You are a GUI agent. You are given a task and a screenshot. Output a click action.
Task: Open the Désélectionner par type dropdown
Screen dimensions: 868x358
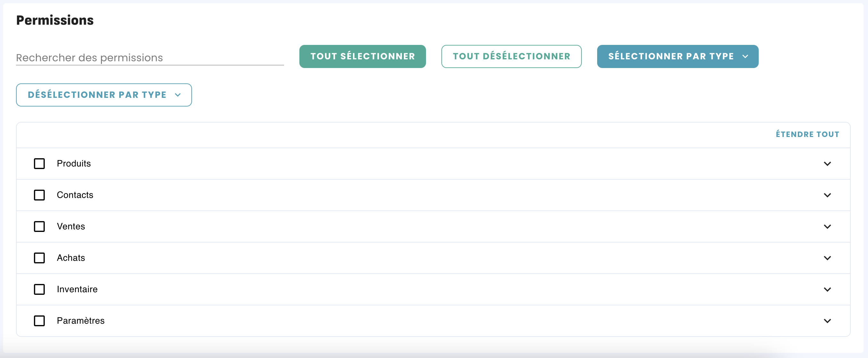104,95
